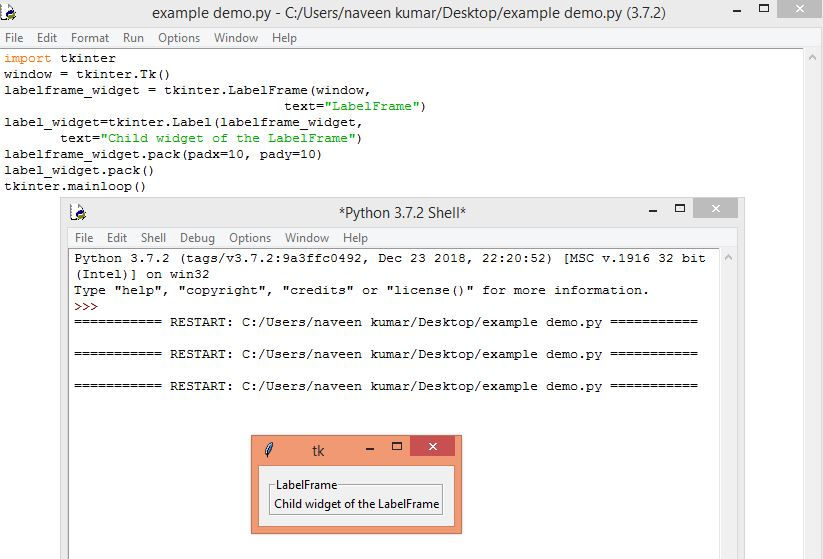Click the 'Type "help"' info line in Shell
The height and width of the screenshot is (559, 823).
coord(362,290)
